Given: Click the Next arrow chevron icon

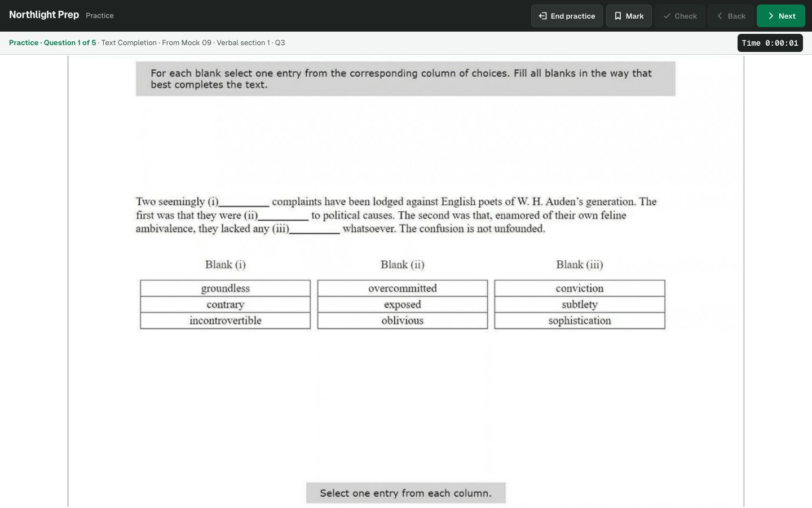Looking at the screenshot, I should (x=770, y=16).
